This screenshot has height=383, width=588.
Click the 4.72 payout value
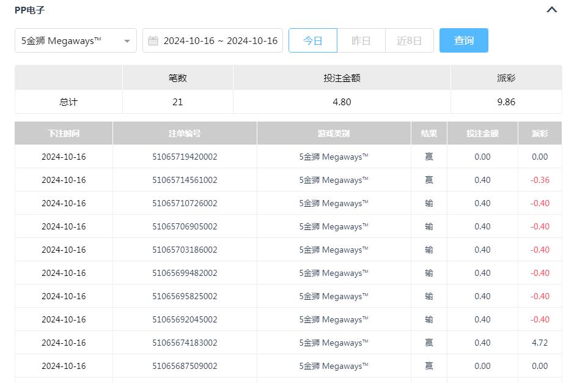[x=539, y=343]
